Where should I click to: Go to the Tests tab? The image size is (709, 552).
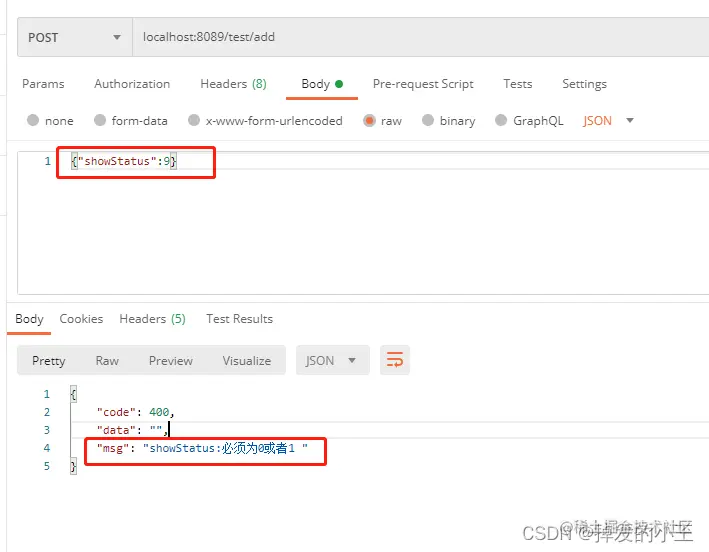[518, 84]
